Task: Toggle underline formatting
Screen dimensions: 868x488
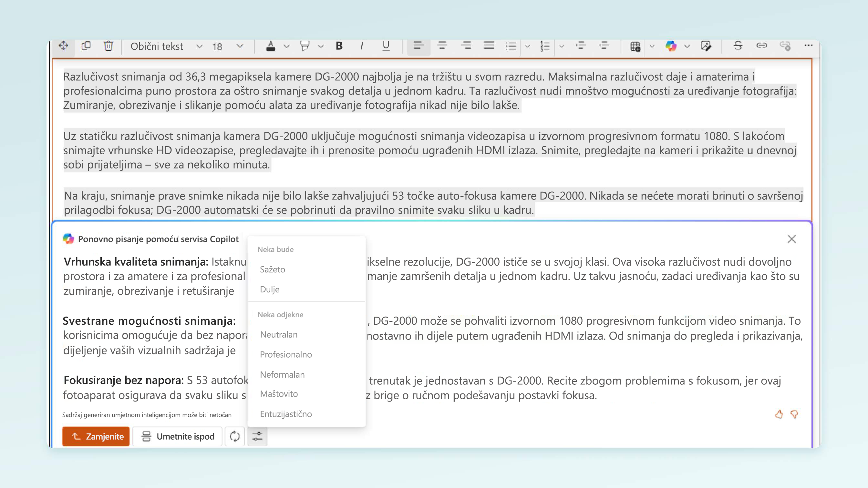Action: click(x=386, y=46)
